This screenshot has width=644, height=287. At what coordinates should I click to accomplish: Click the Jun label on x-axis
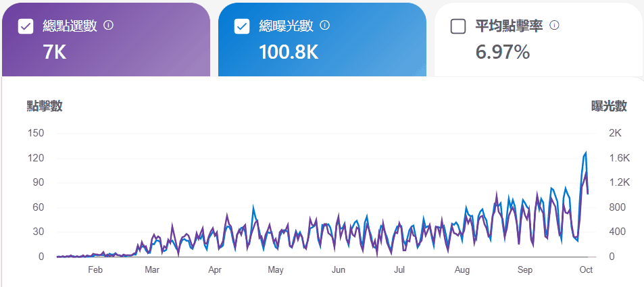click(338, 269)
